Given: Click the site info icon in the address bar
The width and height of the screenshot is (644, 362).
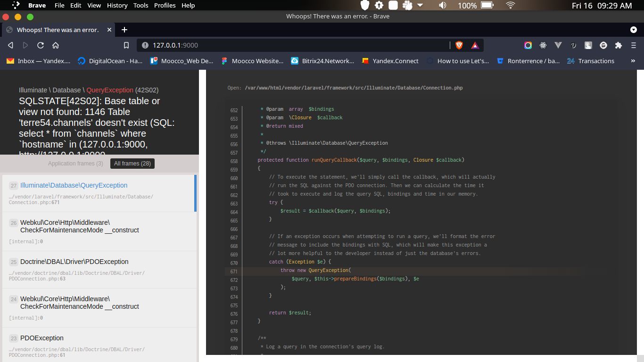Looking at the screenshot, I should click(x=145, y=45).
